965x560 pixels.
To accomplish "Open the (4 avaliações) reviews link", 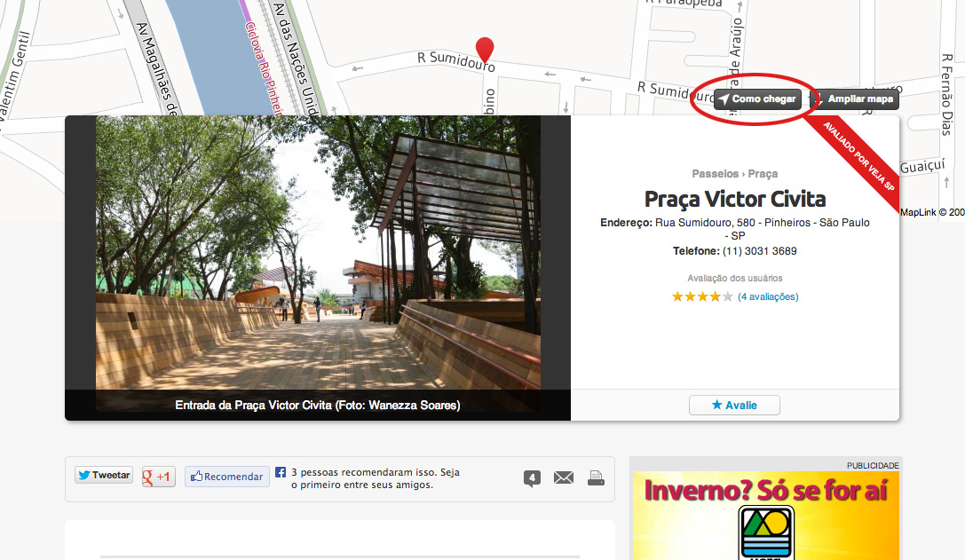I will (768, 296).
